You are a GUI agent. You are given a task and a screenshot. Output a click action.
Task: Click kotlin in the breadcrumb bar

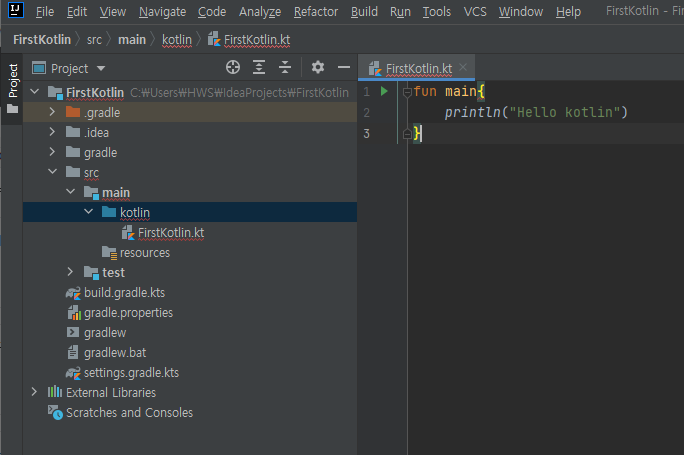tap(177, 40)
